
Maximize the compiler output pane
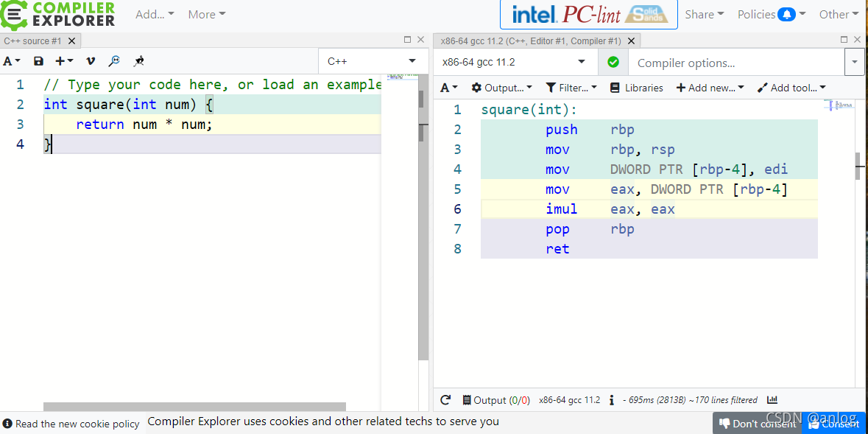coord(844,39)
